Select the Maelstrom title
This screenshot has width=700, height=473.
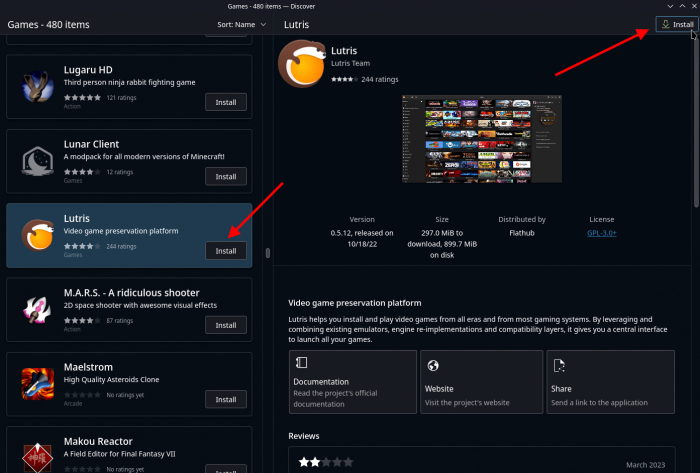click(88, 367)
